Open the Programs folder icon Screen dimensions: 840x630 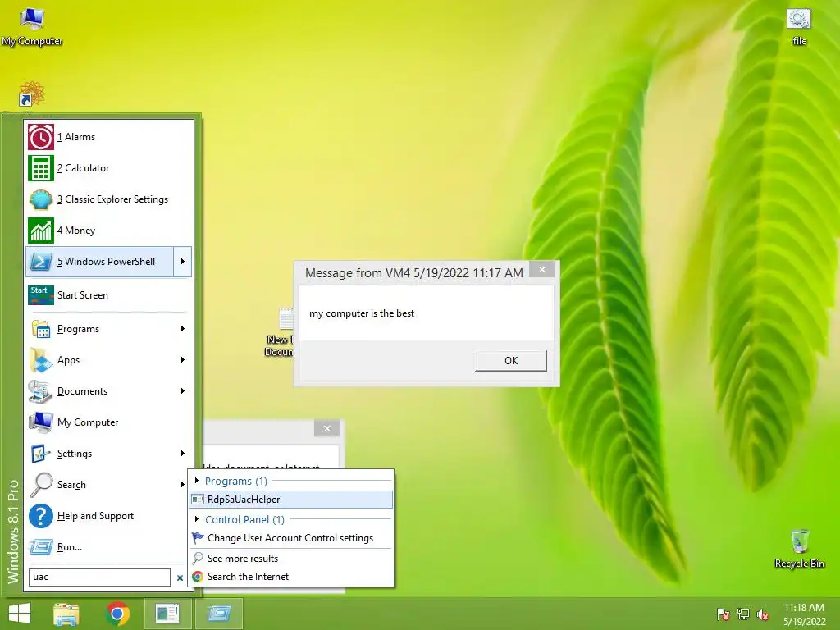(x=41, y=329)
